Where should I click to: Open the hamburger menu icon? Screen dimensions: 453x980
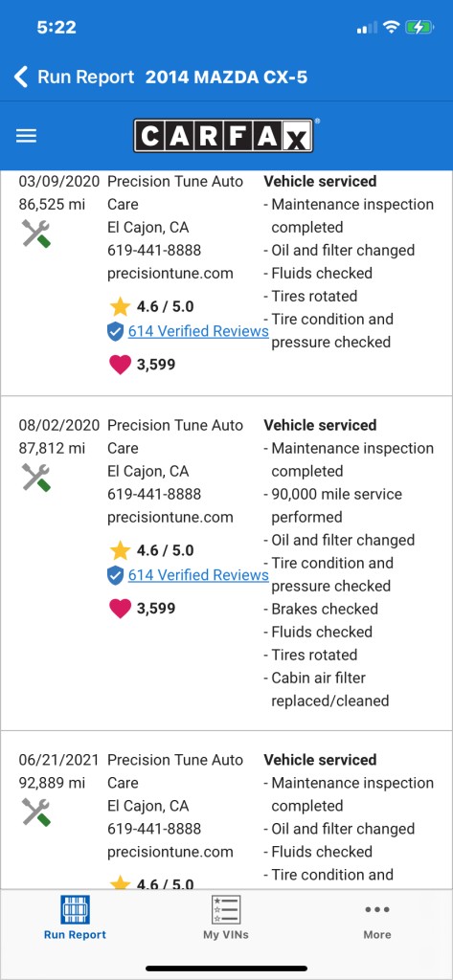tap(26, 136)
